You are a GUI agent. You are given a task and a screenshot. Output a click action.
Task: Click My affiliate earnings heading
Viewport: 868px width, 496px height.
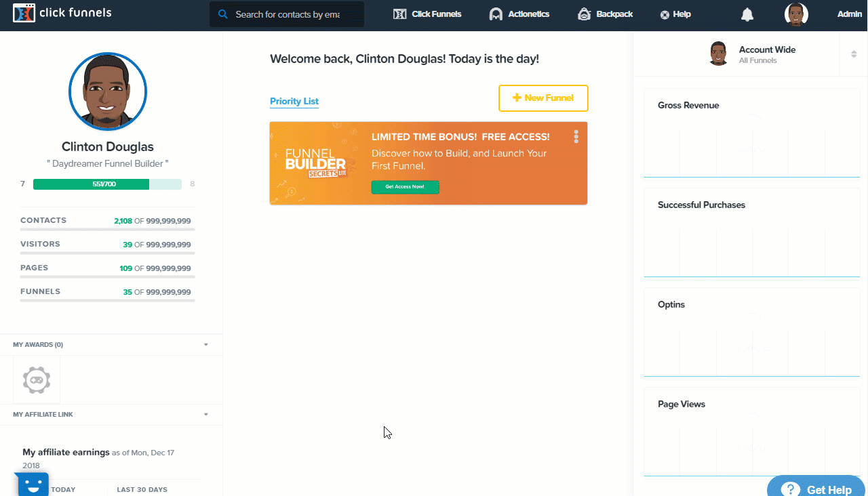pyautogui.click(x=66, y=452)
